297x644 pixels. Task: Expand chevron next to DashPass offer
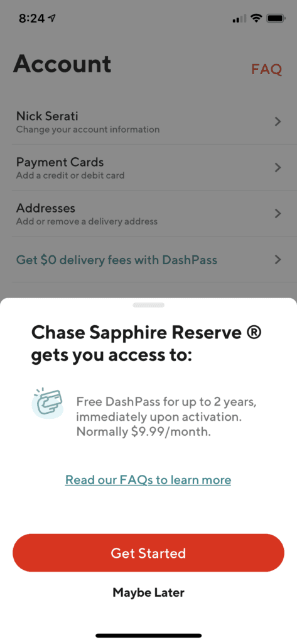pyautogui.click(x=278, y=260)
